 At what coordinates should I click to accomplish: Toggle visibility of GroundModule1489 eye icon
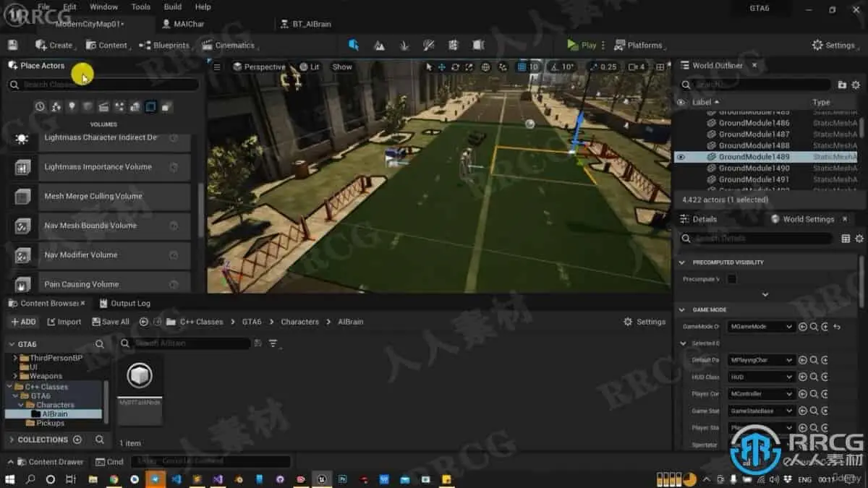coord(681,157)
